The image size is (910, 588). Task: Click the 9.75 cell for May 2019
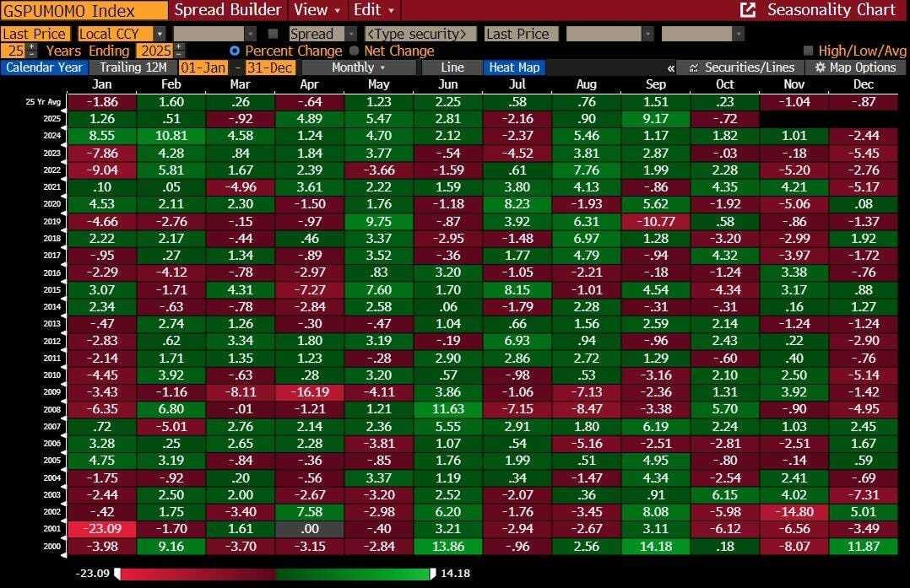click(x=378, y=222)
